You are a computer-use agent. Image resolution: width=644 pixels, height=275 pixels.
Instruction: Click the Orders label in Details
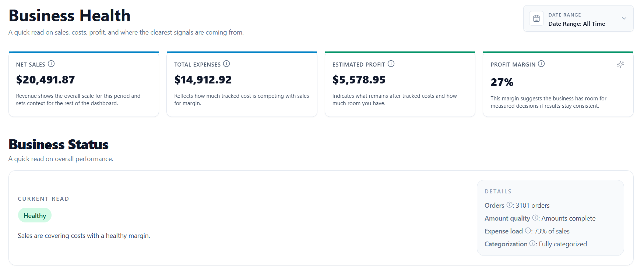(x=495, y=206)
